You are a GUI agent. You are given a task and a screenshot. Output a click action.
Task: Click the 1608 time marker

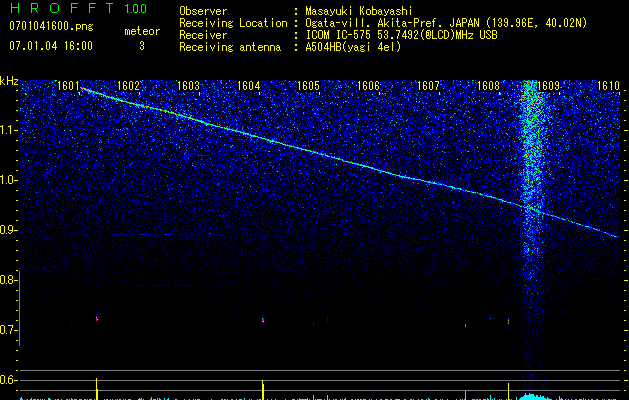(x=488, y=85)
